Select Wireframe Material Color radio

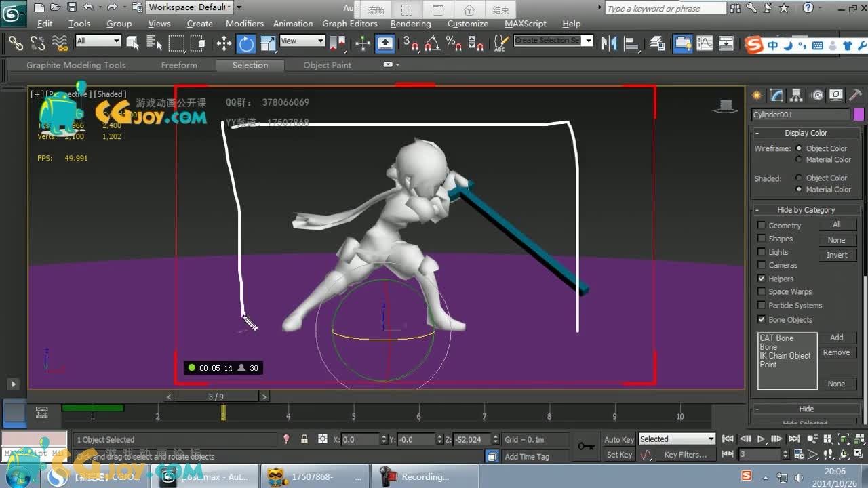[x=799, y=160]
